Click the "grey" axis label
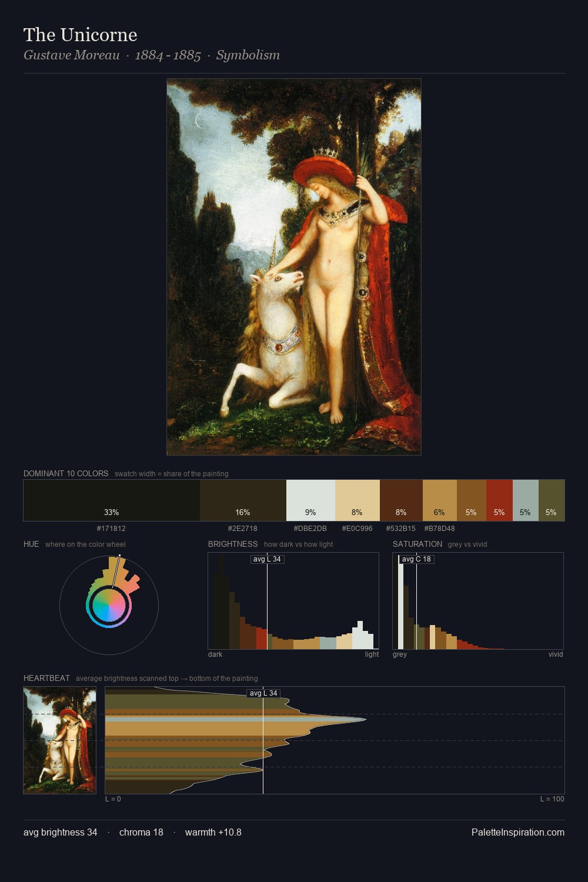This screenshot has width=588, height=882. tap(400, 654)
